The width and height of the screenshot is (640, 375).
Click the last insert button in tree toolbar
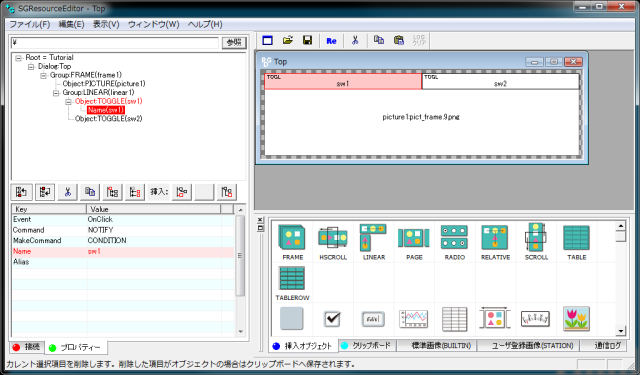tap(227, 192)
